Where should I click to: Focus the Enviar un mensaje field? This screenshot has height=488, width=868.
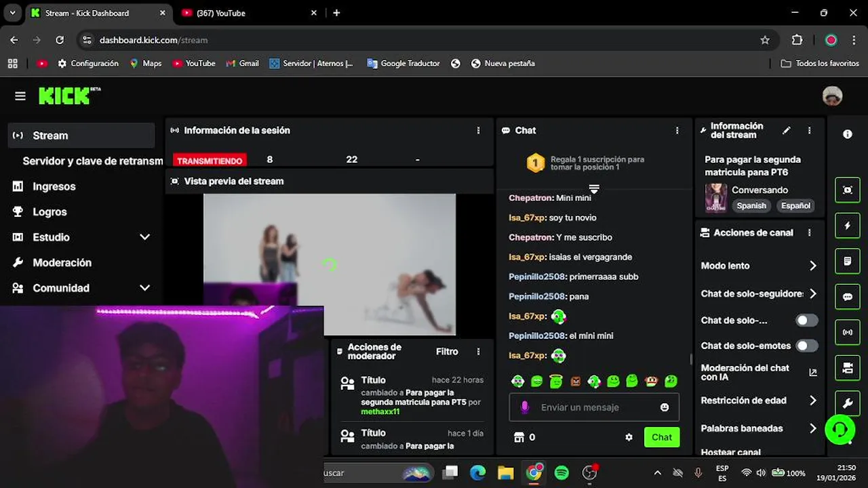[x=594, y=407]
